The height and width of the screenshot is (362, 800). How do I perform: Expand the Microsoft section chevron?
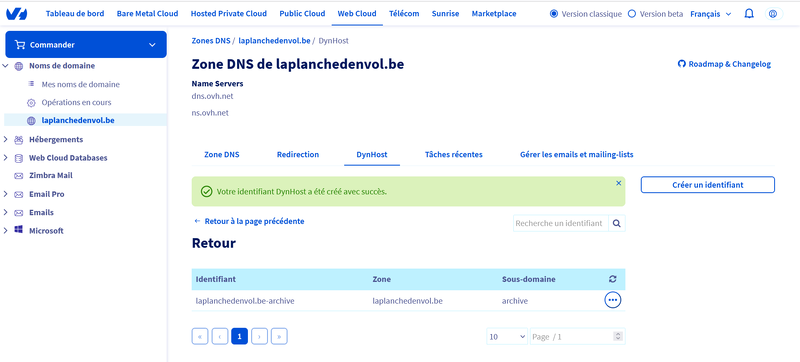click(x=6, y=230)
